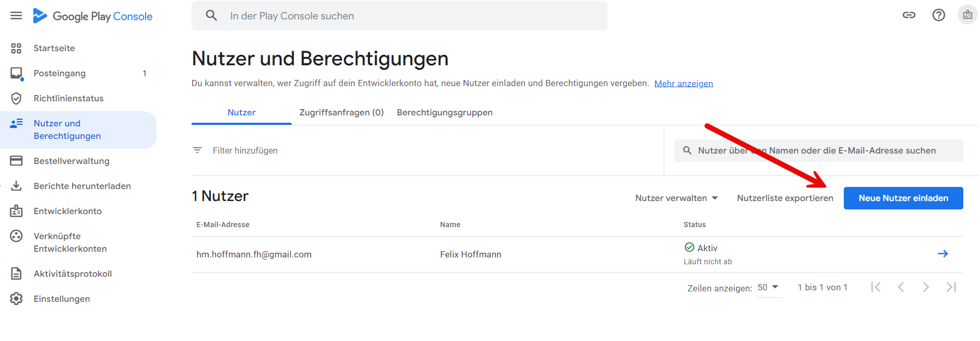The width and height of the screenshot is (980, 341).
Task: Switch to Berechtigungsgruppen tab
Action: point(445,113)
